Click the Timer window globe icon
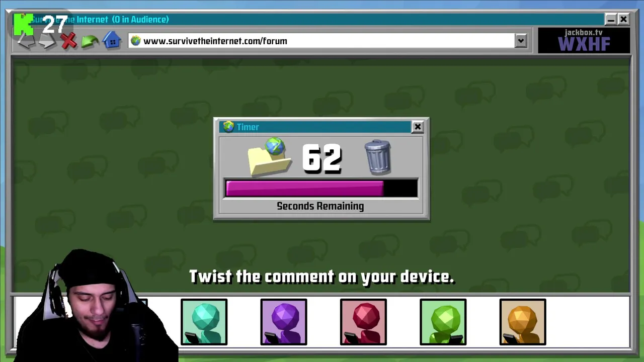 (x=228, y=127)
